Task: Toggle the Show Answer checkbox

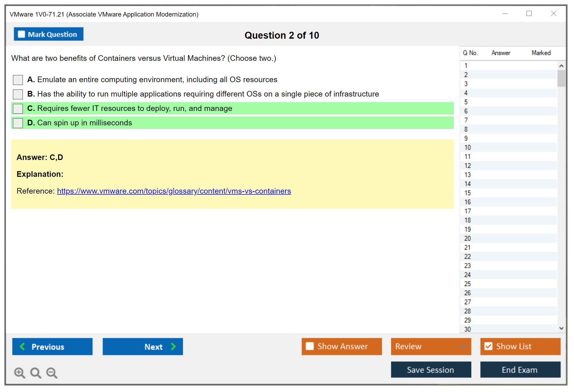Action: pos(310,346)
